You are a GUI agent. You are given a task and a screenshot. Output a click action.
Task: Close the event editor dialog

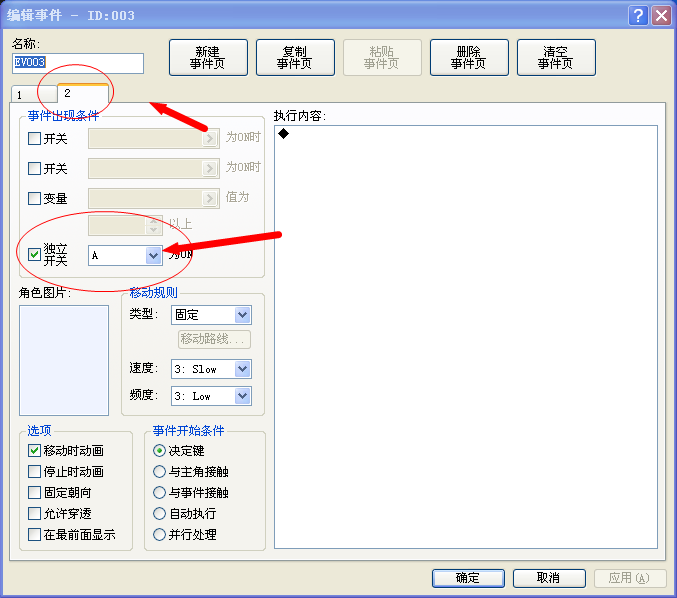[661, 16]
